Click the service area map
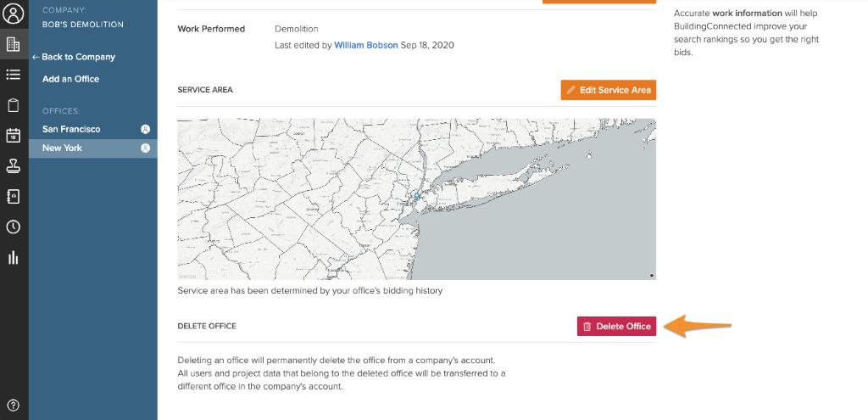This screenshot has width=868, height=420. tap(416, 199)
